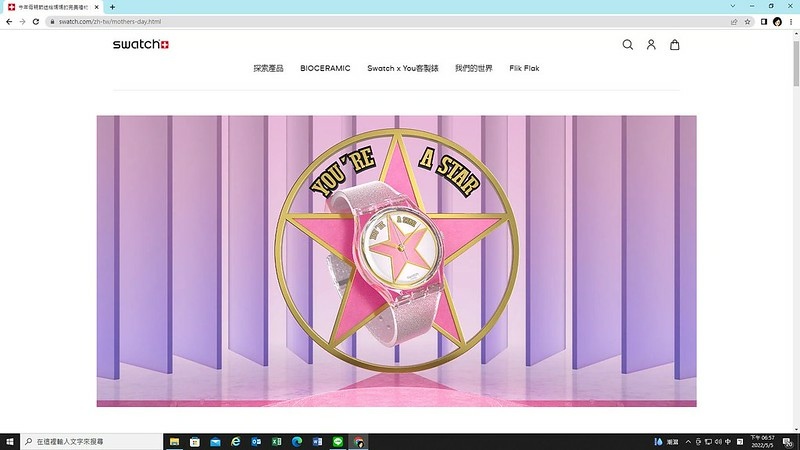
Task: Switch to Chrome in taskbar
Action: pos(359,441)
